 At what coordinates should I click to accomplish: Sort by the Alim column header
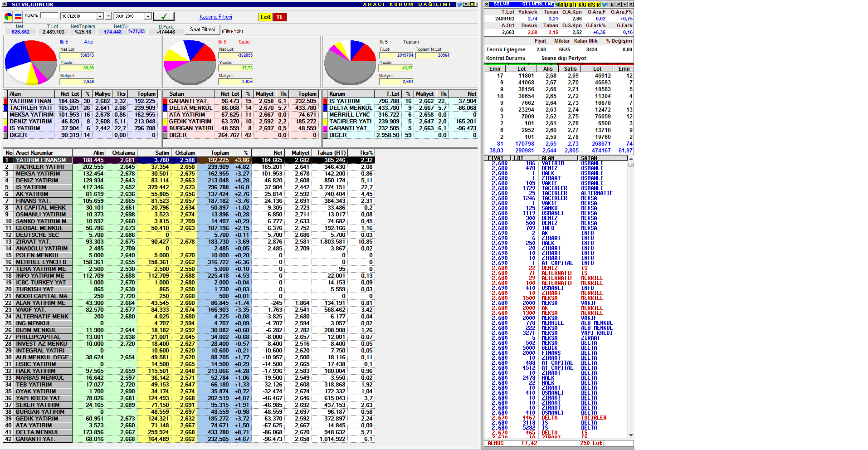coord(88,153)
